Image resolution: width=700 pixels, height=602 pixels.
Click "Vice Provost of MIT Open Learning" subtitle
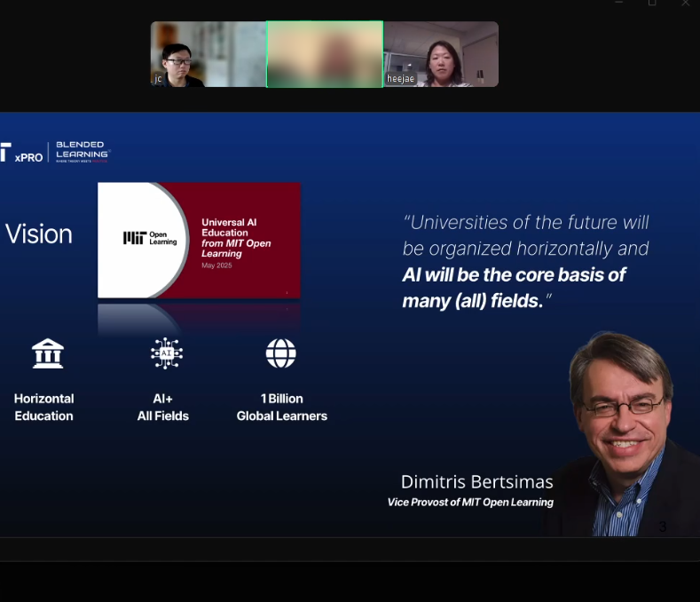(470, 503)
